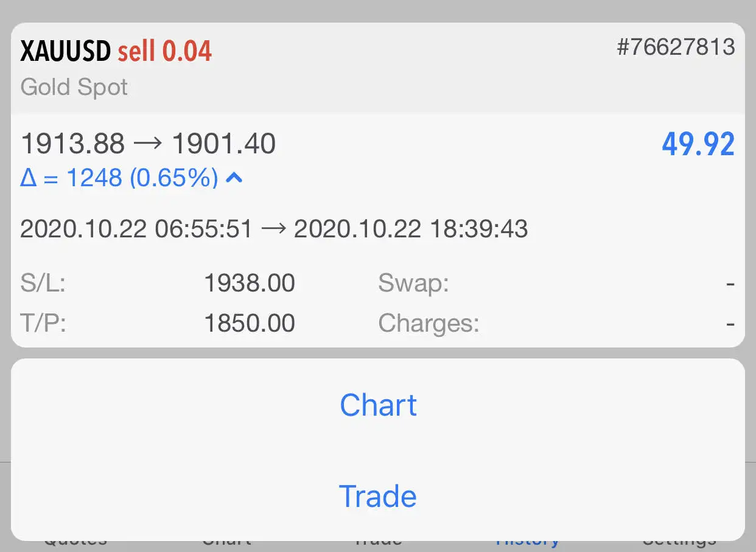Tap the sell 0.04 order label
Image resolution: width=756 pixels, height=552 pixels.
point(165,52)
